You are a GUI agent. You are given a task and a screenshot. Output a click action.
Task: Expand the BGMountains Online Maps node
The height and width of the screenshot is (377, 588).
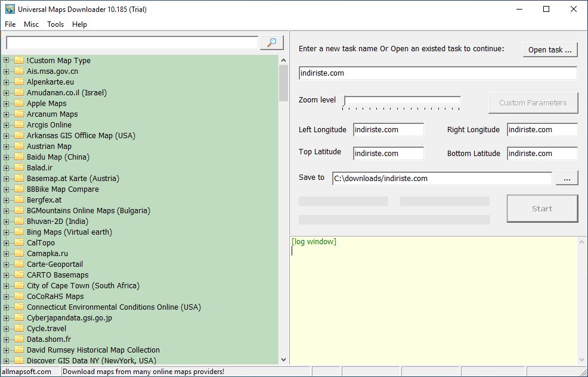[x=6, y=211]
